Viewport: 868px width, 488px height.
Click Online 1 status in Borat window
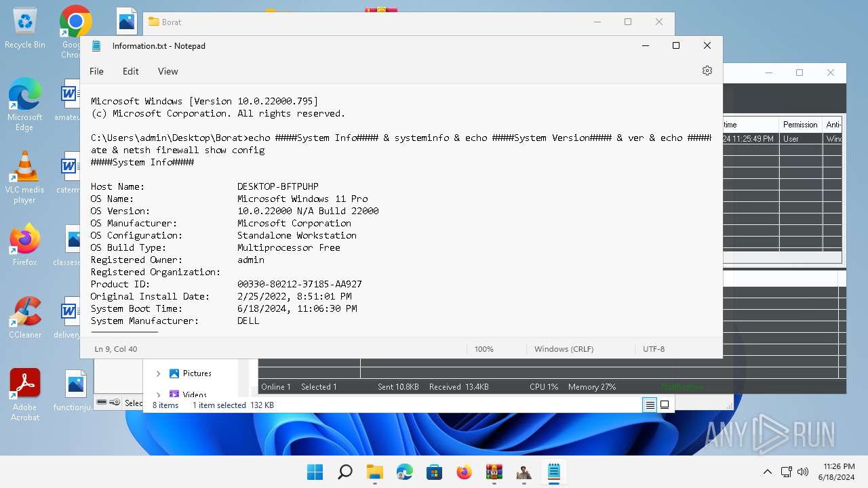coord(276,387)
